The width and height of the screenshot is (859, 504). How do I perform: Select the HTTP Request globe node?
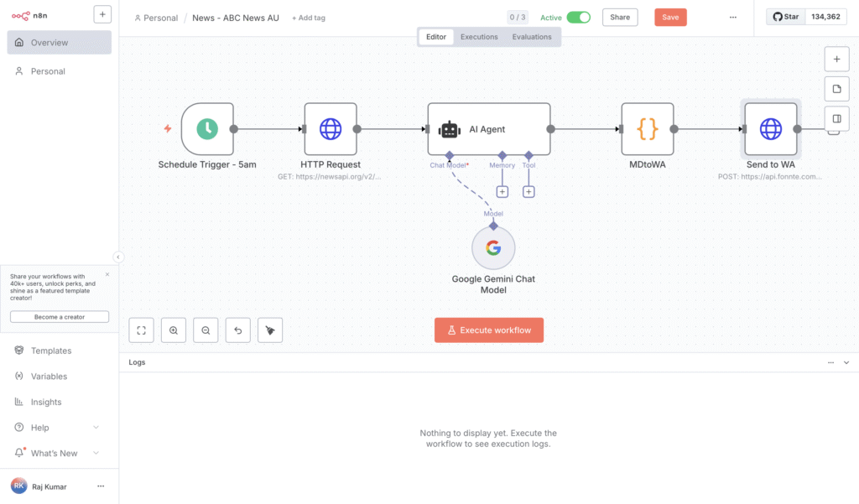point(331,129)
